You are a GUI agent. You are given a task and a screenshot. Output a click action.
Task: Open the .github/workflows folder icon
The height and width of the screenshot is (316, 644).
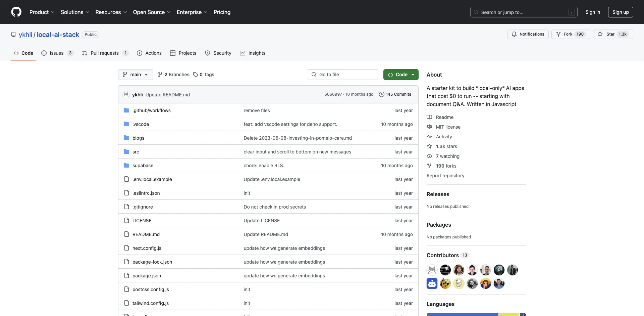point(126,110)
